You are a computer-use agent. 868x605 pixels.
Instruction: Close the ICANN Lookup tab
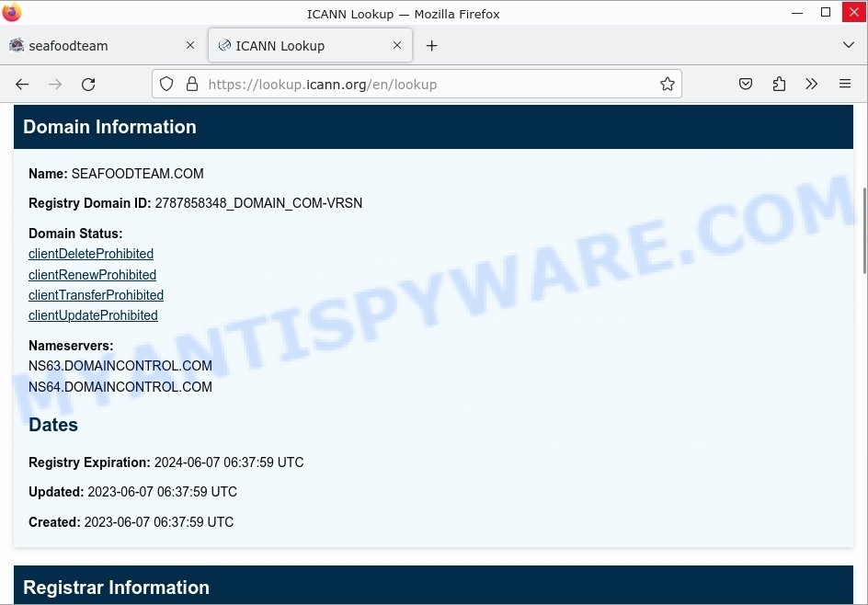pos(397,45)
